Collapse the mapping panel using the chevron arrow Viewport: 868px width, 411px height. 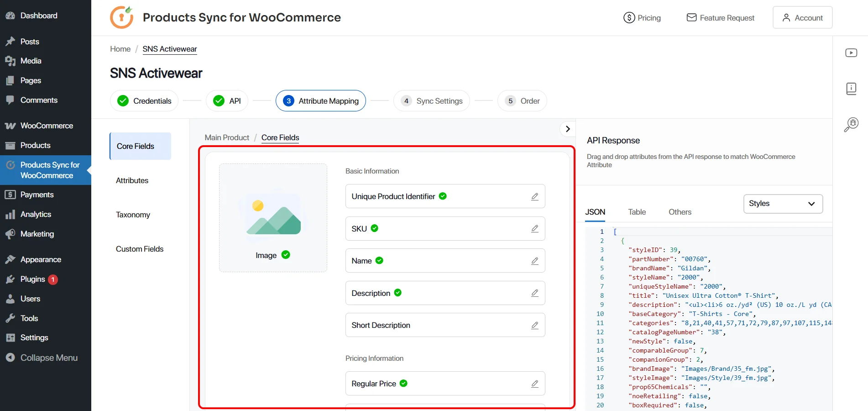(x=567, y=129)
